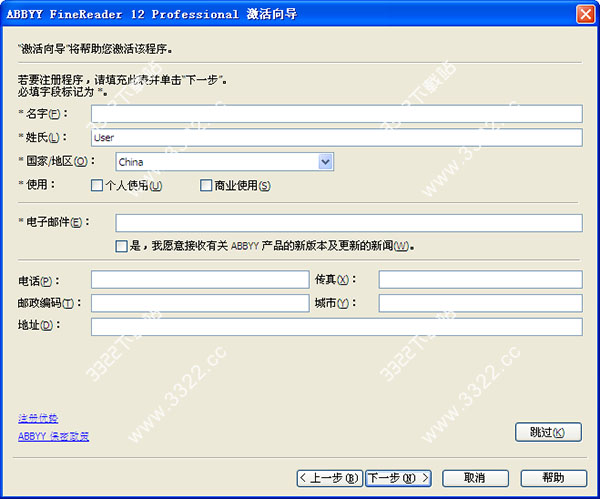Image resolution: width=600 pixels, height=499 pixels.
Task: Click the 跳过 skip button
Action: (548, 432)
